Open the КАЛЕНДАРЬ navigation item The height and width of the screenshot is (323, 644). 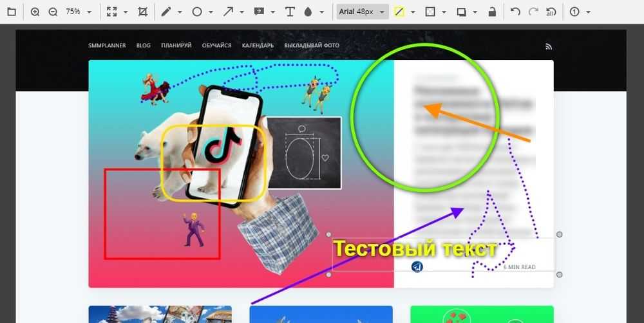258,46
